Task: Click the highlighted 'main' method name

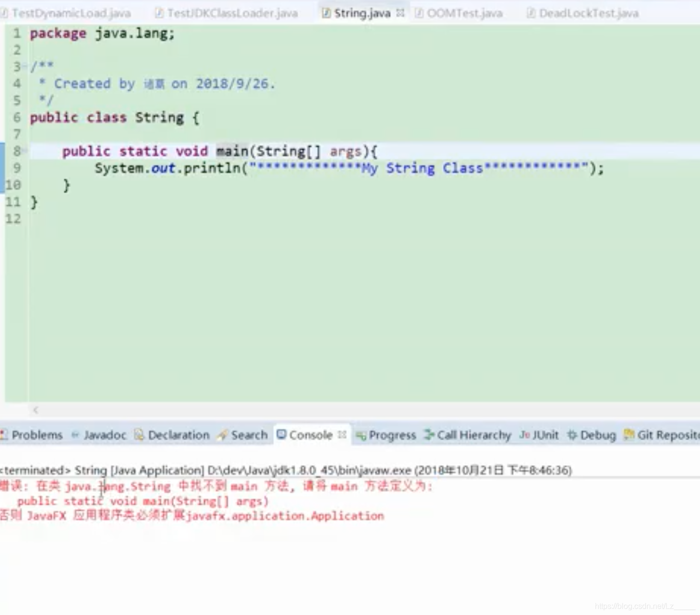Action: (x=232, y=151)
